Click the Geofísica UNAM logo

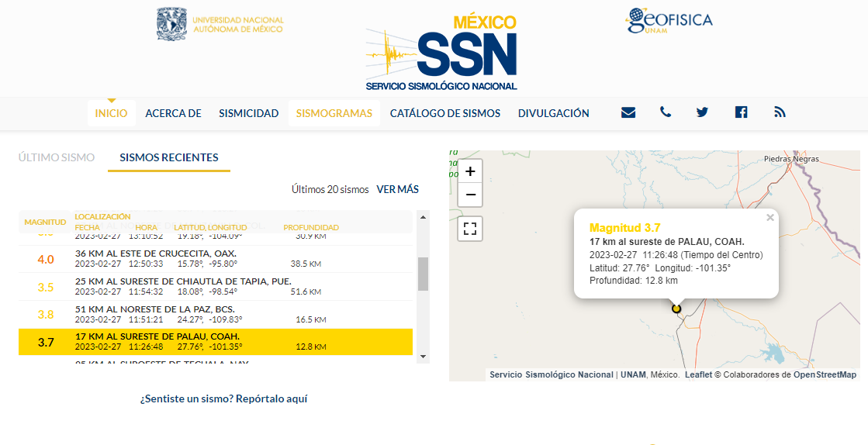pos(669,21)
